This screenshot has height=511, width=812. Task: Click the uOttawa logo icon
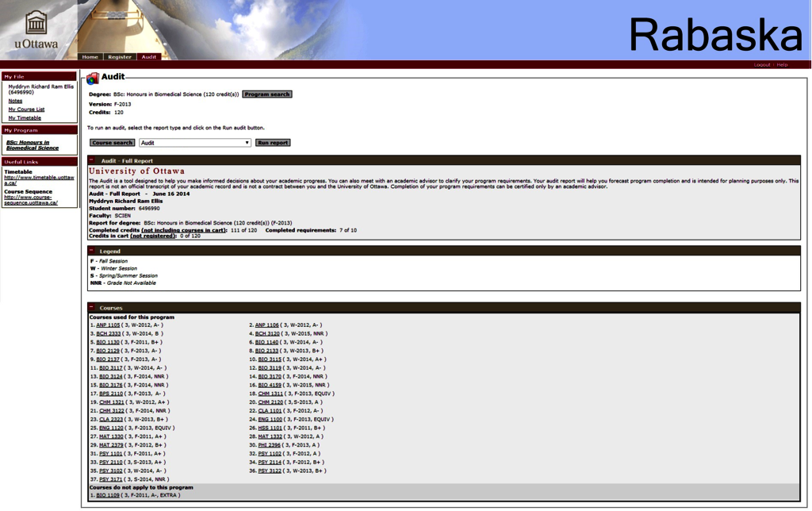pyautogui.click(x=36, y=23)
